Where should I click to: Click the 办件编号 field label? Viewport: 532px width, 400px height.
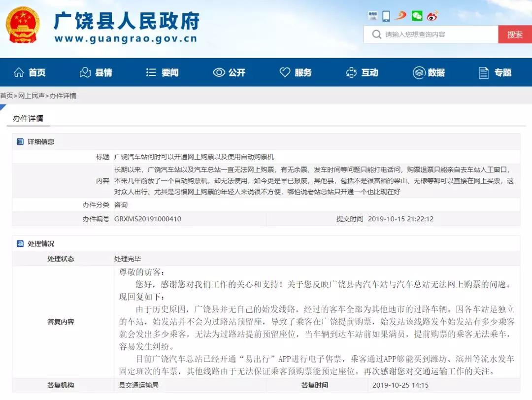[96, 219]
